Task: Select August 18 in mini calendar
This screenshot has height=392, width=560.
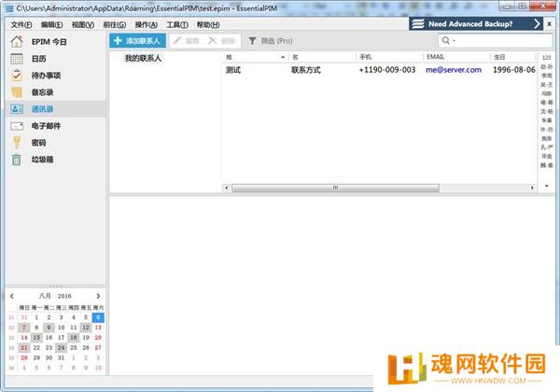Action: [74, 337]
